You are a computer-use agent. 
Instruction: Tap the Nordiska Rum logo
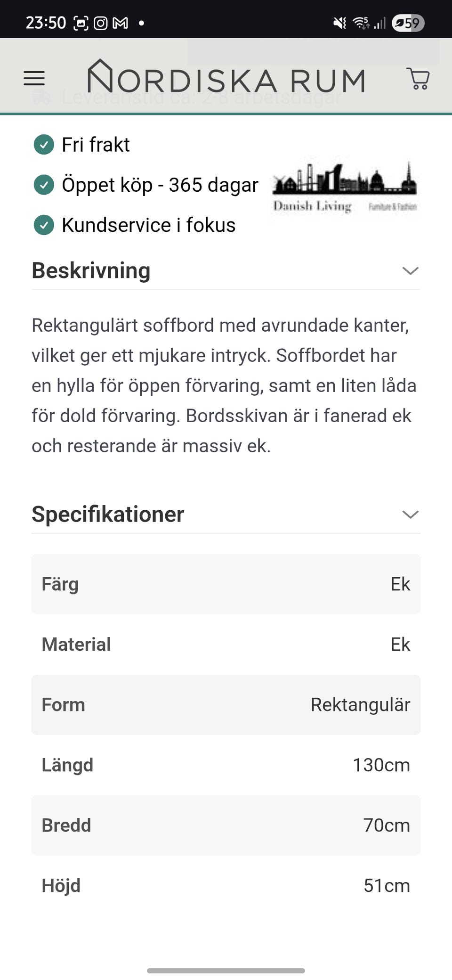[226, 77]
